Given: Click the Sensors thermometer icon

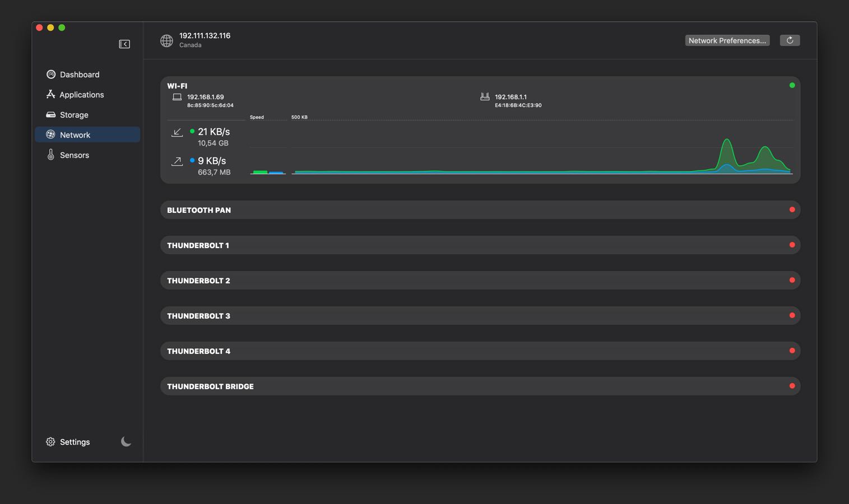Looking at the screenshot, I should pyautogui.click(x=51, y=155).
